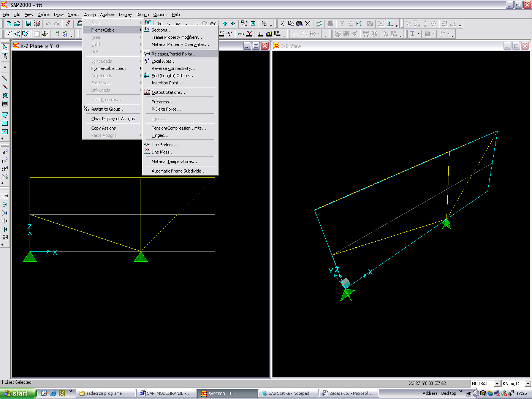The image size is (532, 399).
Task: Set view to yz plane
Action: pyautogui.click(x=187, y=24)
